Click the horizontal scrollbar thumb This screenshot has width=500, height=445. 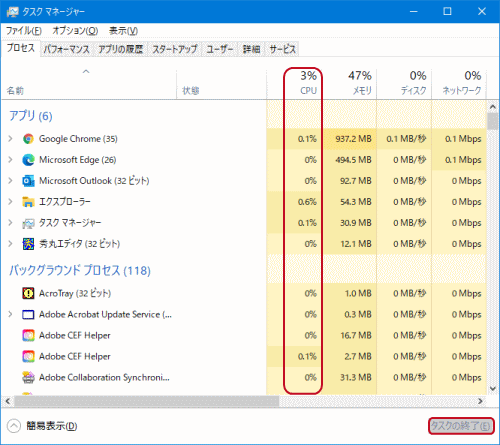[147, 401]
